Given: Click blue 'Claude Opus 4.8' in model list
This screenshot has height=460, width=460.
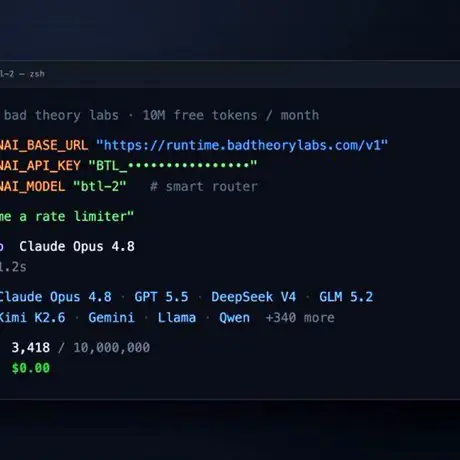Looking at the screenshot, I should click(55, 297).
